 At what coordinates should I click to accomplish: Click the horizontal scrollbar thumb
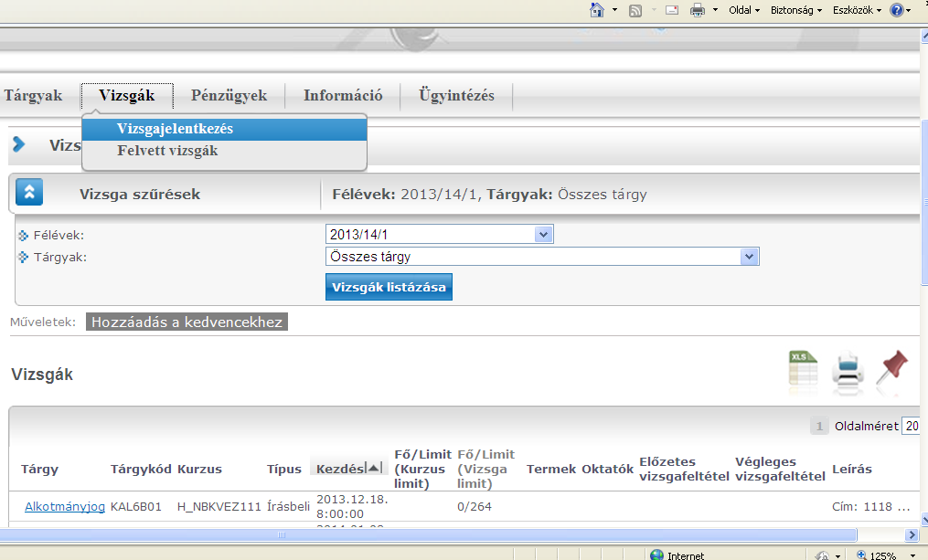(x=429, y=535)
